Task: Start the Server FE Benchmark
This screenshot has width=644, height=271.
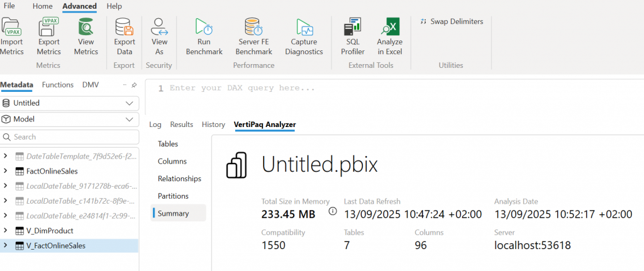Action: pos(254,28)
